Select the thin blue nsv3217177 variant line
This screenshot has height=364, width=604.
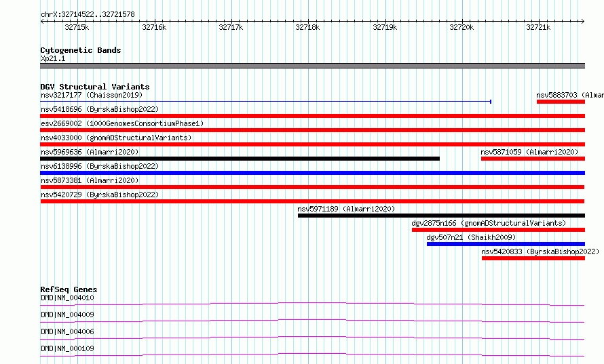pos(266,102)
